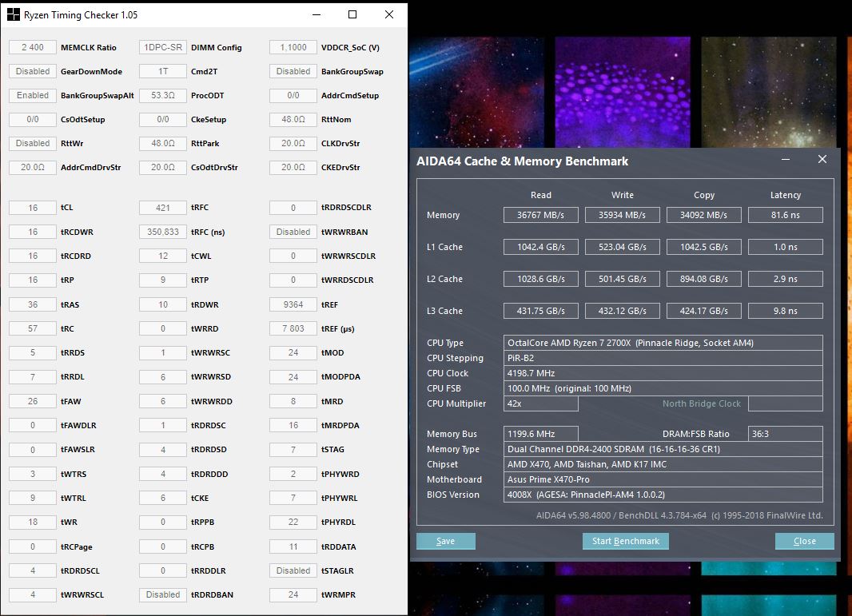Click the CPU Type field with Ryzen 7 2700X

click(x=663, y=343)
